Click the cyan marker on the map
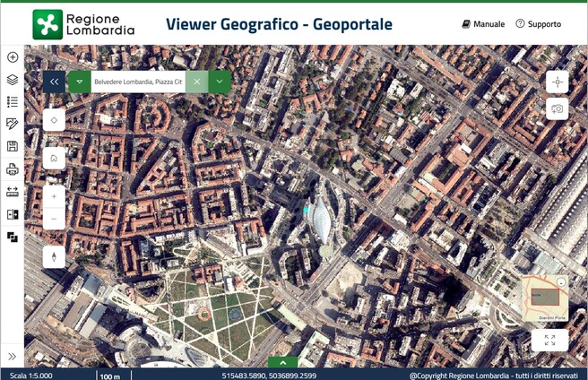 pyautogui.click(x=306, y=210)
